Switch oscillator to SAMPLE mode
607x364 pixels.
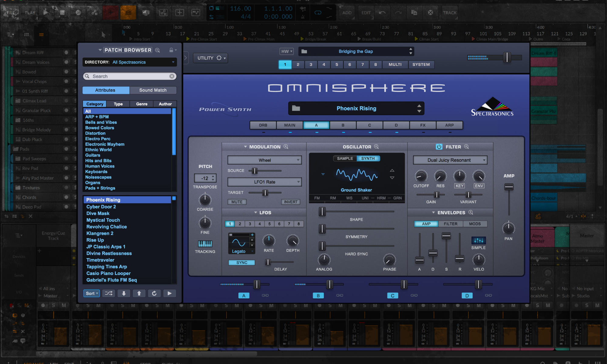(x=345, y=158)
